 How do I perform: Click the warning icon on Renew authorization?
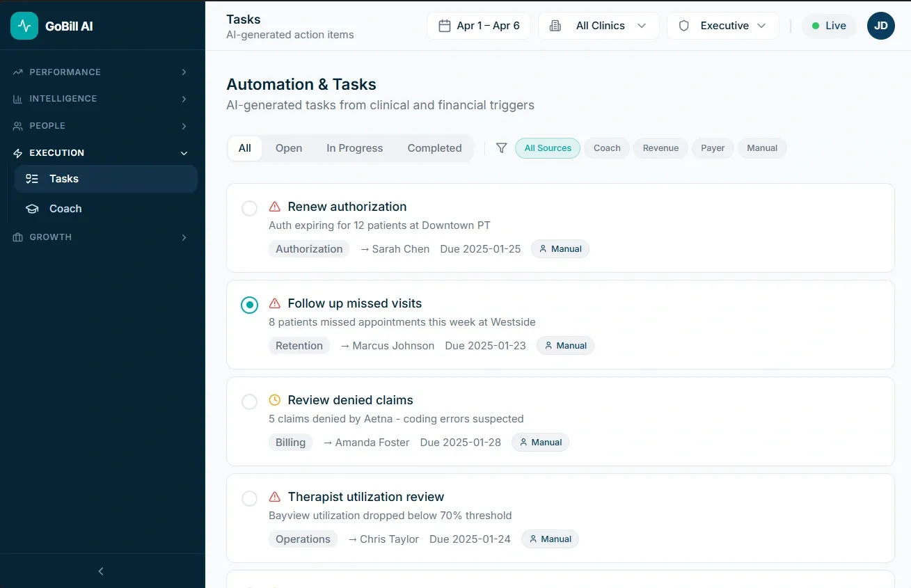point(275,207)
